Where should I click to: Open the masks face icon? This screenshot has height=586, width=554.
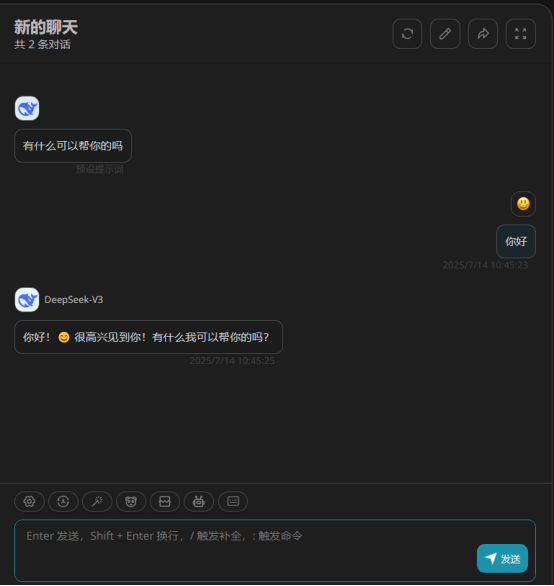click(131, 501)
